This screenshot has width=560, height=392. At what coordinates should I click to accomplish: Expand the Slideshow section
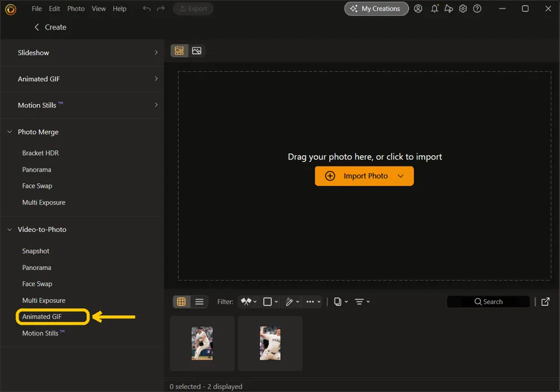tap(82, 53)
